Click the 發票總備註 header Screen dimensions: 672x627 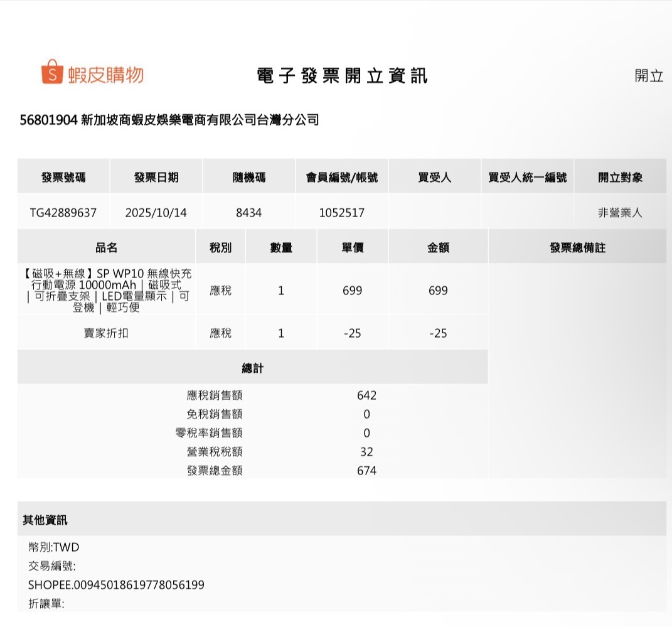577,248
